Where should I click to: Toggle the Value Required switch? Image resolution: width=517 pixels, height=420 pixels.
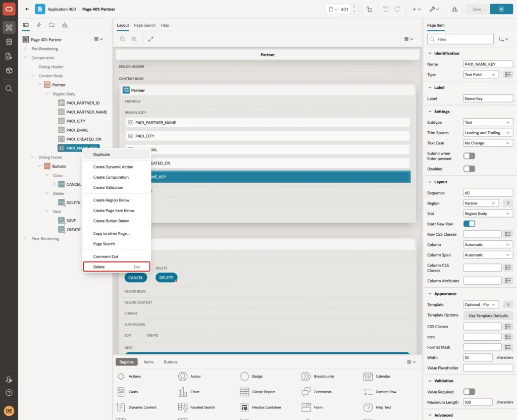point(469,392)
